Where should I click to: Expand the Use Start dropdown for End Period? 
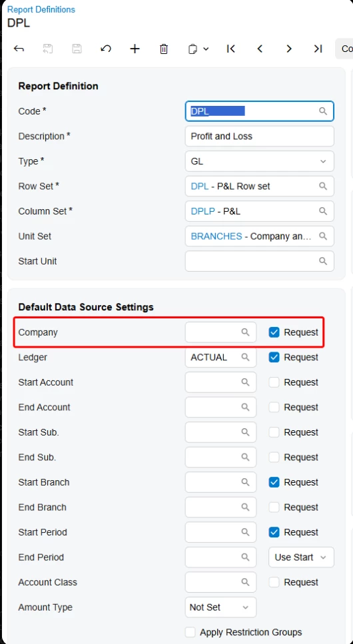(x=301, y=557)
